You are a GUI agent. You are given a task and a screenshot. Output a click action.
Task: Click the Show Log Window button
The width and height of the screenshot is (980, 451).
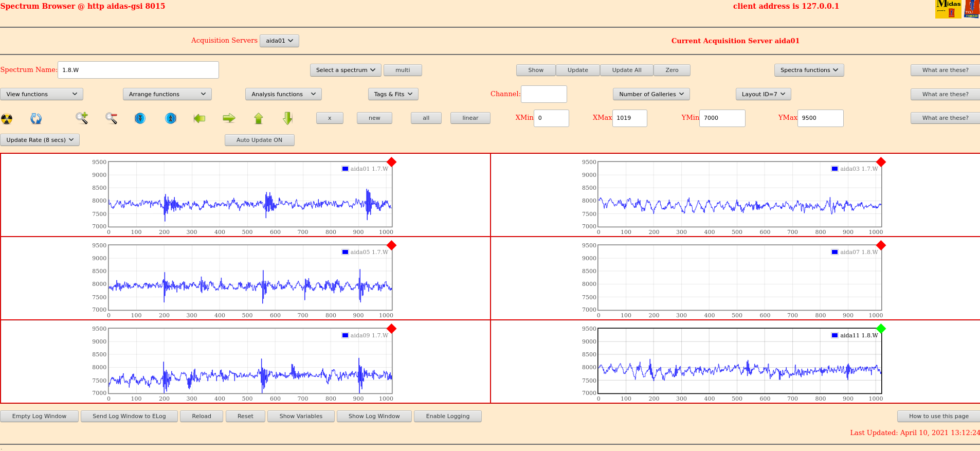[x=374, y=416]
